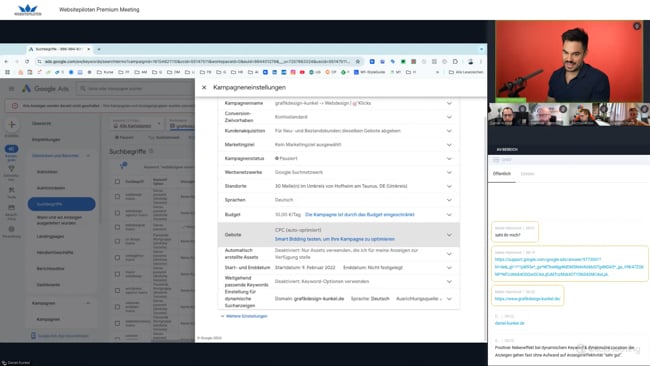The height and width of the screenshot is (366, 650).
Task: Open the apps grid icon in bookmarks bar
Action: tap(7, 72)
